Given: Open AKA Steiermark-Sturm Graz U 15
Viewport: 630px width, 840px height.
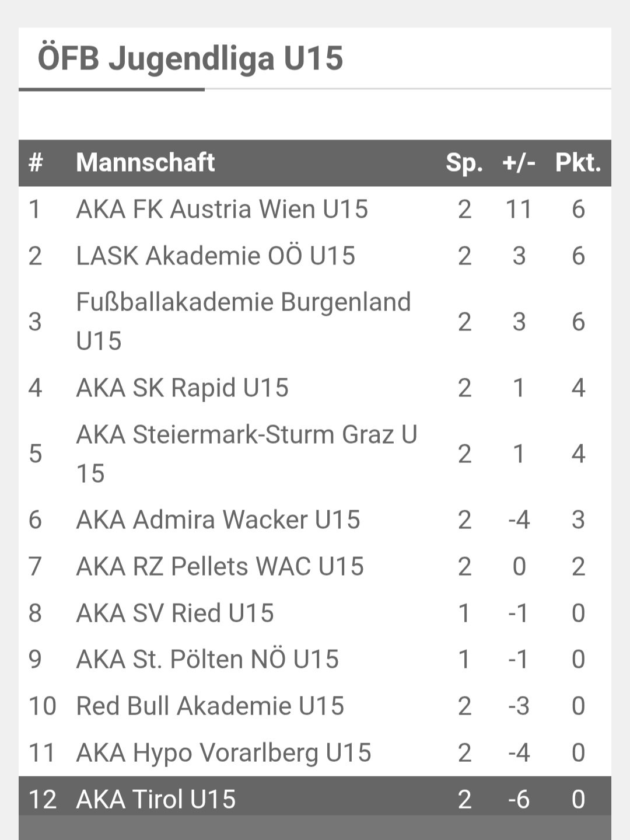Looking at the screenshot, I should (247, 454).
